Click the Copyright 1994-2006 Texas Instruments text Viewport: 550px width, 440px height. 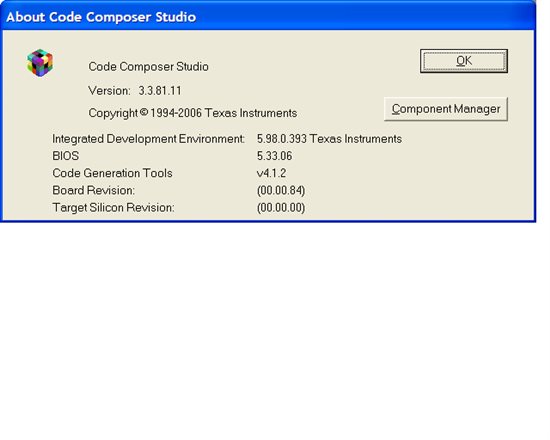click(x=193, y=113)
